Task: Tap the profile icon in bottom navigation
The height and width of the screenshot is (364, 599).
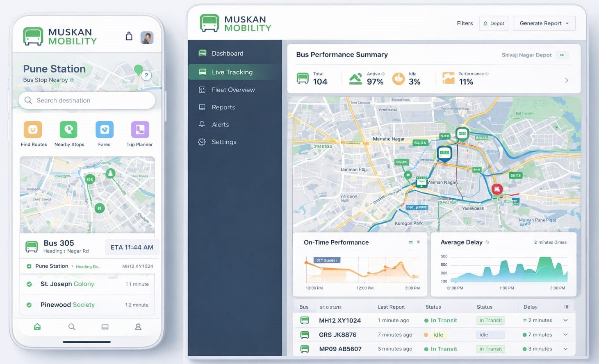Action: click(138, 327)
